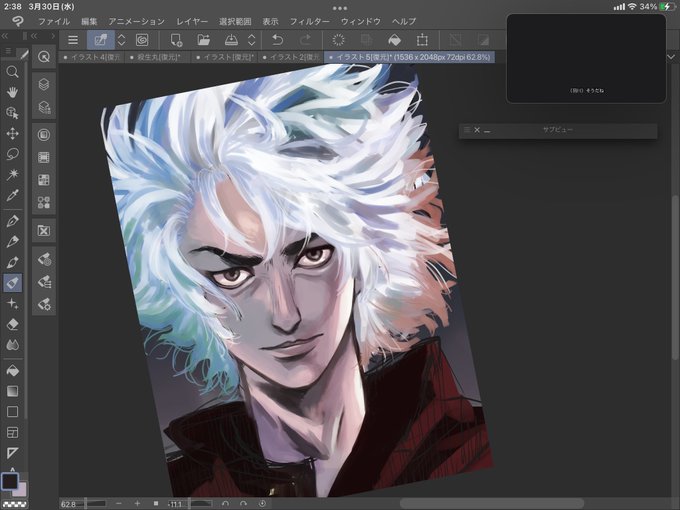
Task: Open the ウィンドウ menu
Action: (360, 21)
